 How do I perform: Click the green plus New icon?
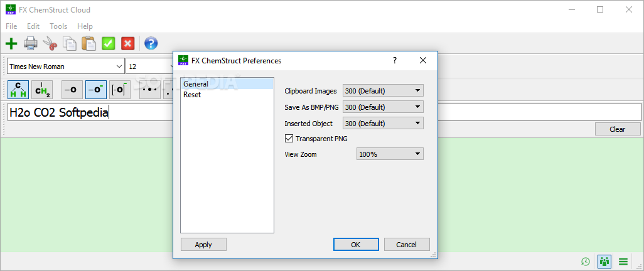11,43
